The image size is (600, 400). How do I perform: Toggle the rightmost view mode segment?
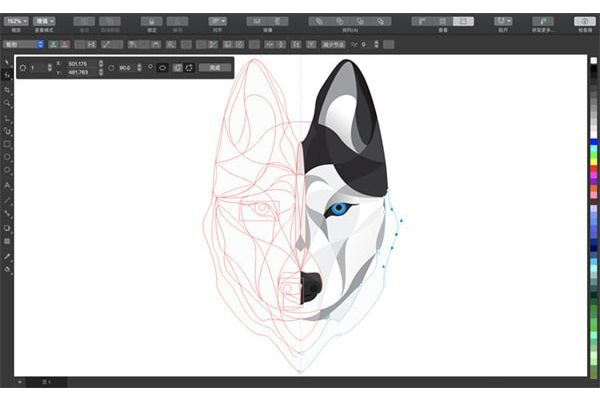(463, 21)
